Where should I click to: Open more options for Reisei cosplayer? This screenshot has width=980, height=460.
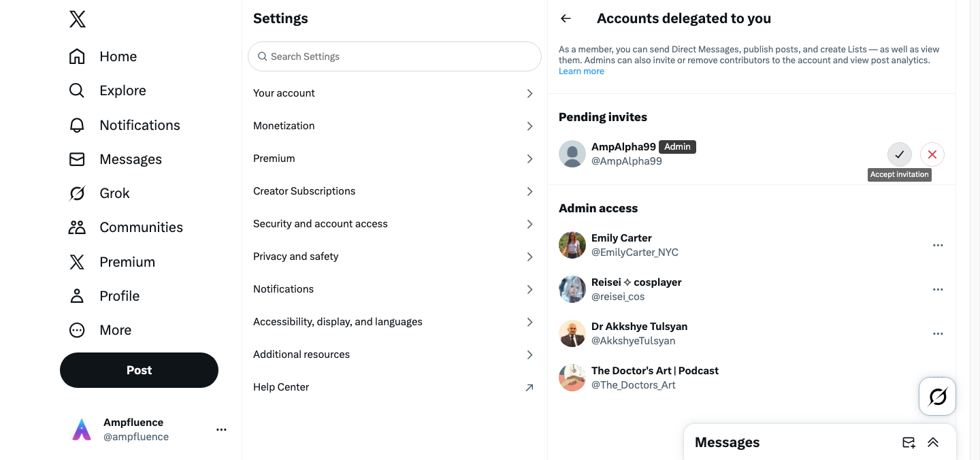click(938, 289)
